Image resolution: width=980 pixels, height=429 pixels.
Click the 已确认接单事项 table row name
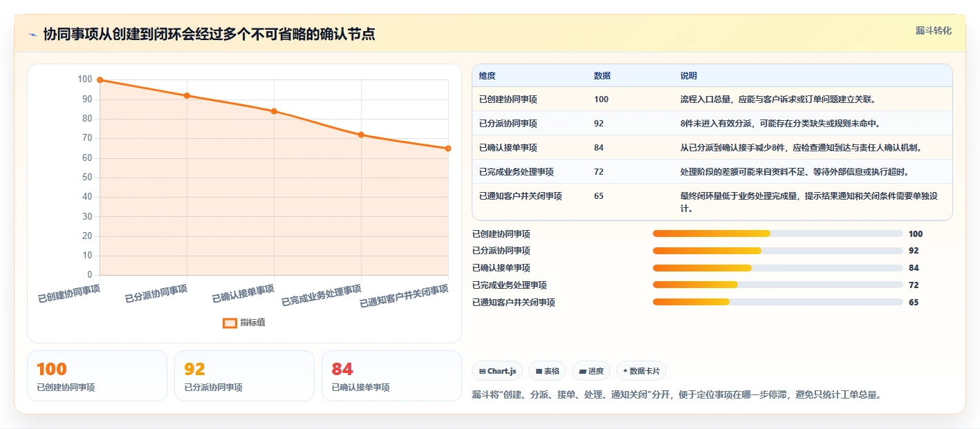(508, 148)
